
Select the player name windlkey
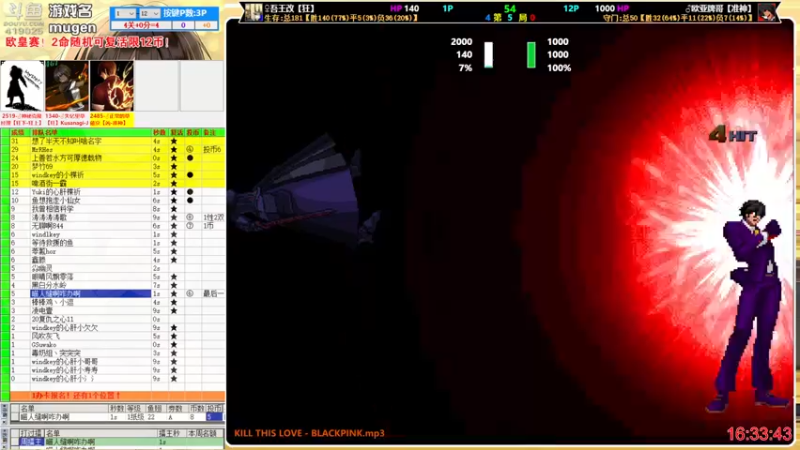(45, 234)
